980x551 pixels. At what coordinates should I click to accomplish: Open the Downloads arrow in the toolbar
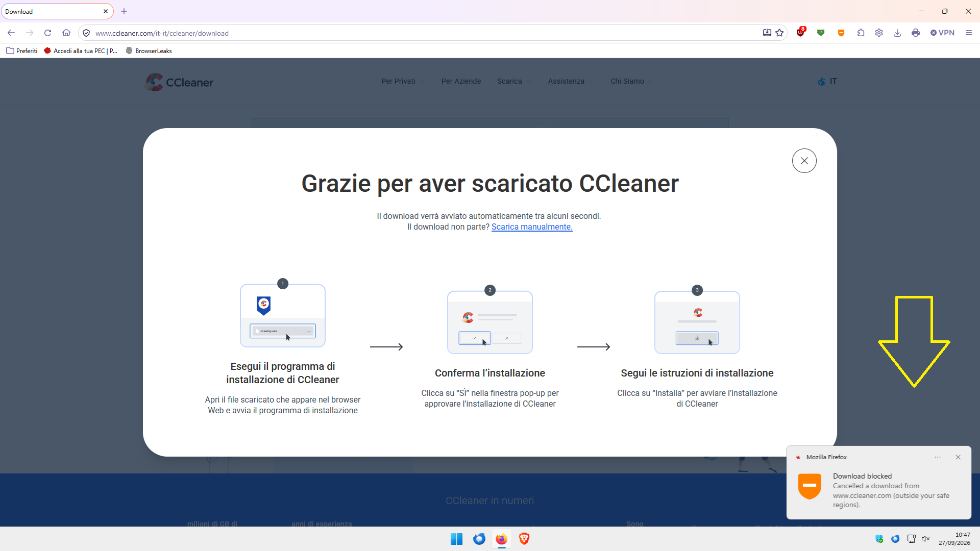click(897, 33)
